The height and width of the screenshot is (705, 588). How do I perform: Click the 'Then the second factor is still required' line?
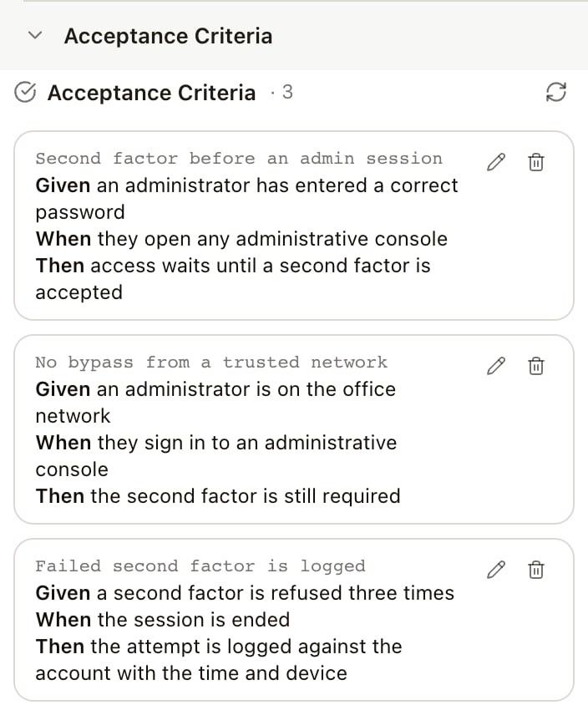(x=218, y=496)
